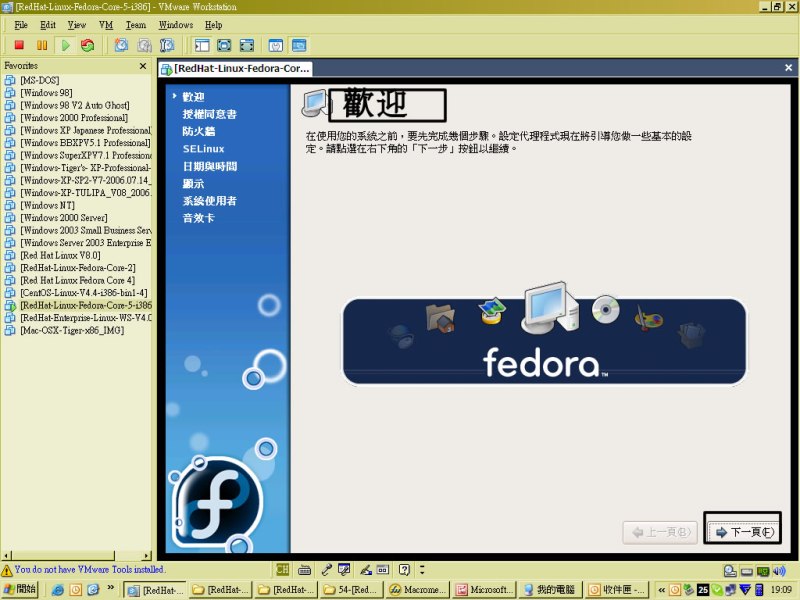Select [CentOS-Linux-V4.4-i386-bin1-4] in Favorites

84,293
